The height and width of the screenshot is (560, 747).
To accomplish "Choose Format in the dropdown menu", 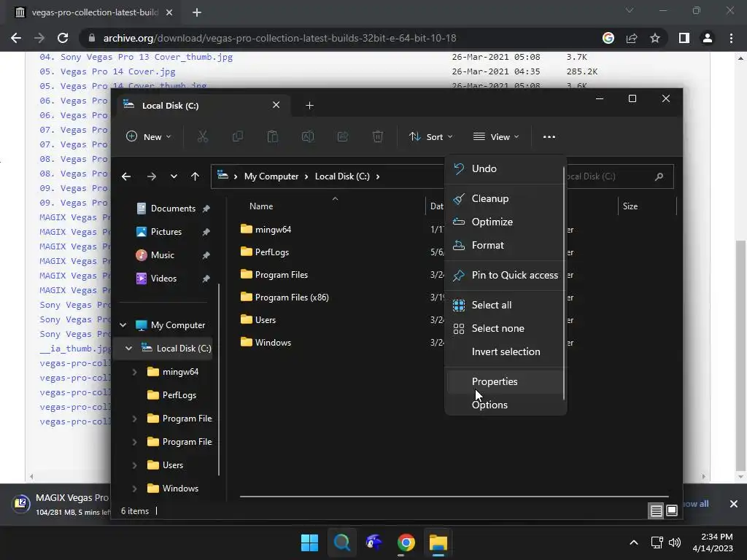I will (505, 245).
